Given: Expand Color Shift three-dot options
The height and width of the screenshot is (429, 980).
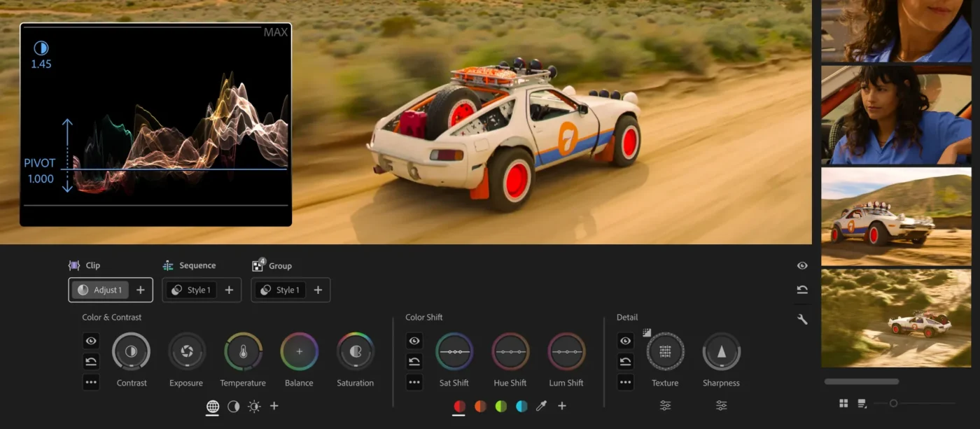Looking at the screenshot, I should [414, 382].
